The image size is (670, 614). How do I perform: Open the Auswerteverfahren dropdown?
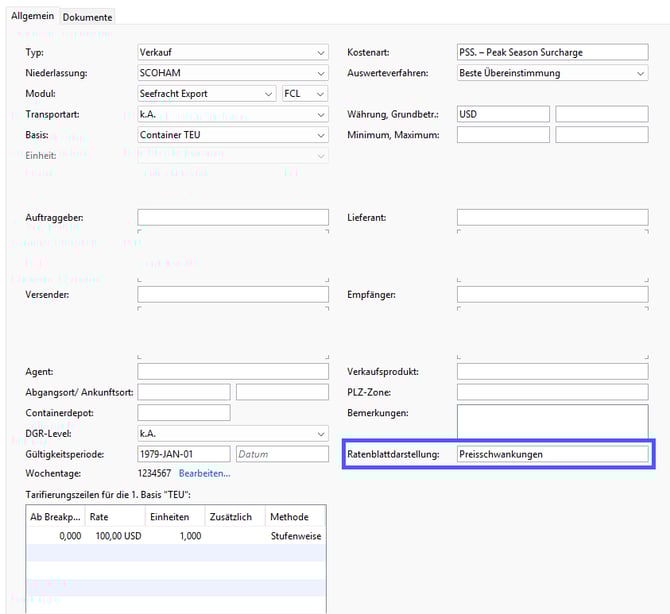[x=552, y=73]
